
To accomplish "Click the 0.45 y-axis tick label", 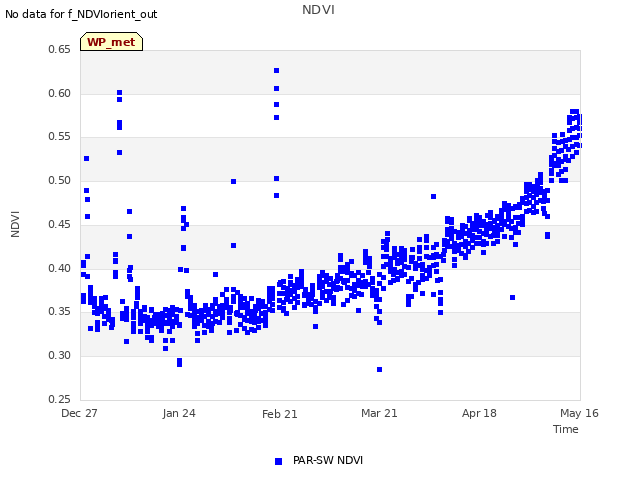I will click(60, 224).
